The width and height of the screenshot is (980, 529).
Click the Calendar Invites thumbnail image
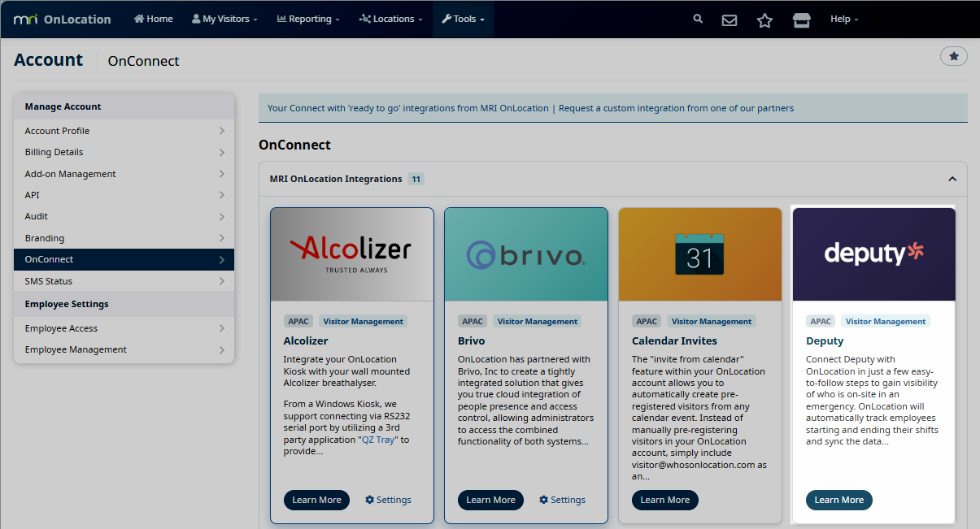pos(699,254)
